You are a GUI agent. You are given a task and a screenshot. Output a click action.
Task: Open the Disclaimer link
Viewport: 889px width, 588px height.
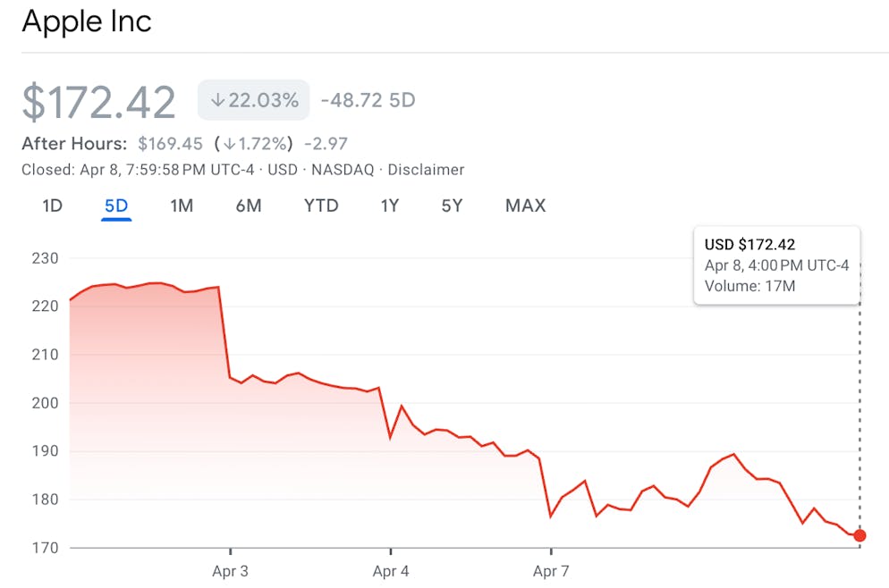click(x=428, y=169)
